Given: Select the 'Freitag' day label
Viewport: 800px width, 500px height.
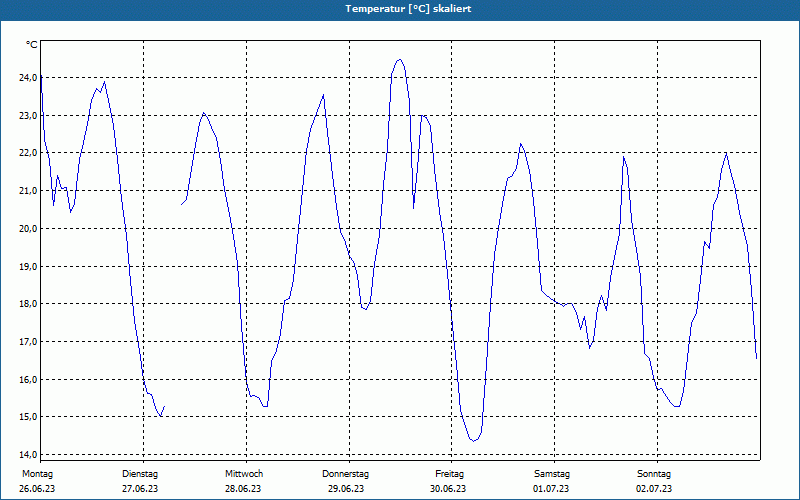Looking at the screenshot, I should (x=449, y=474).
